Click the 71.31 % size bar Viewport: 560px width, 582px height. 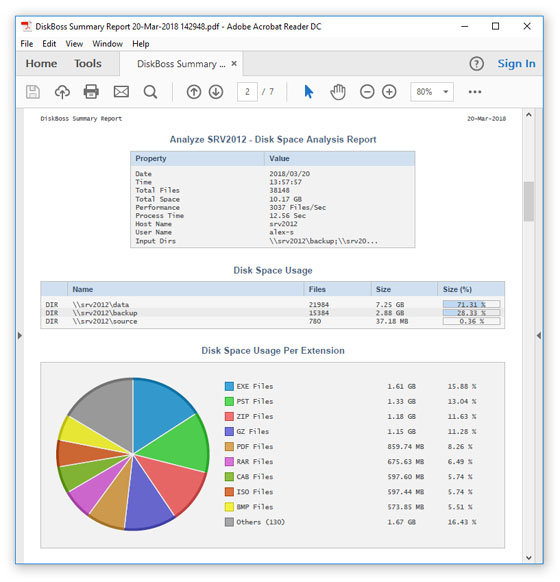471,304
